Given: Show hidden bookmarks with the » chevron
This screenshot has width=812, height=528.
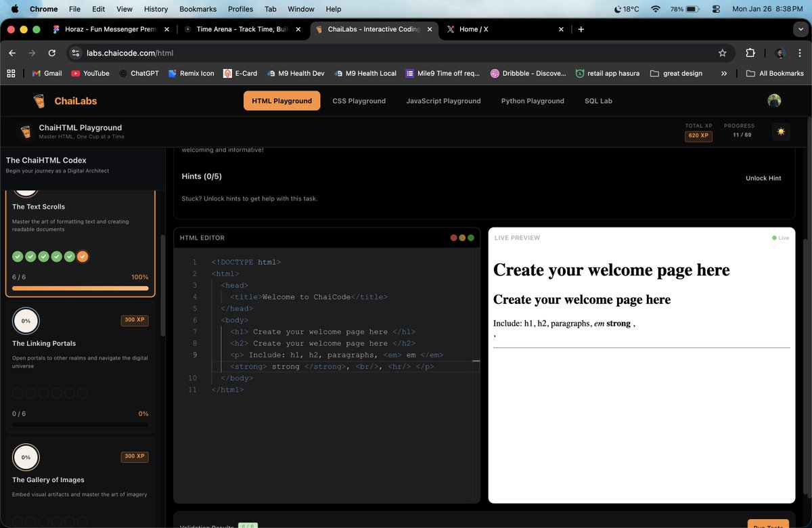Looking at the screenshot, I should coord(724,73).
